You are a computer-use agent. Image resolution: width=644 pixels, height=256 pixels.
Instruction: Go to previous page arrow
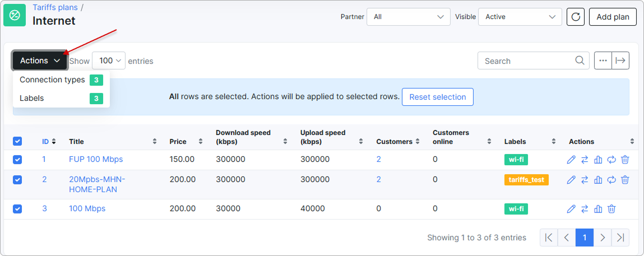(x=567, y=238)
